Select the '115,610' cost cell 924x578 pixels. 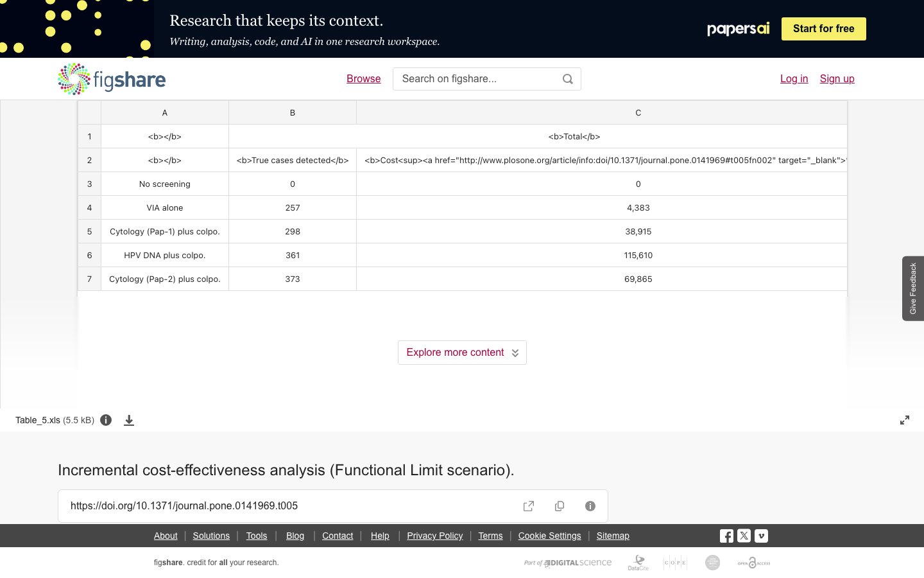pos(602,255)
